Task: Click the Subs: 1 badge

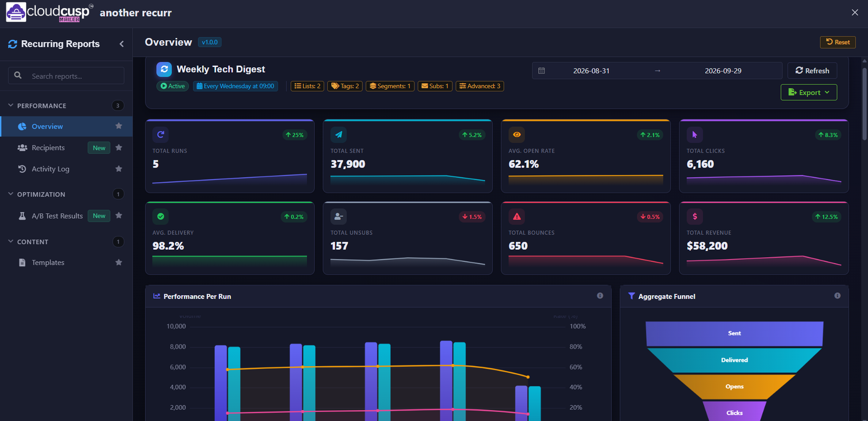Action: pyautogui.click(x=435, y=86)
